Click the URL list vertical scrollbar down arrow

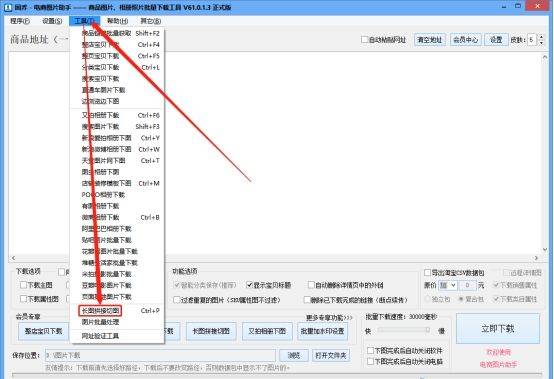(545, 249)
